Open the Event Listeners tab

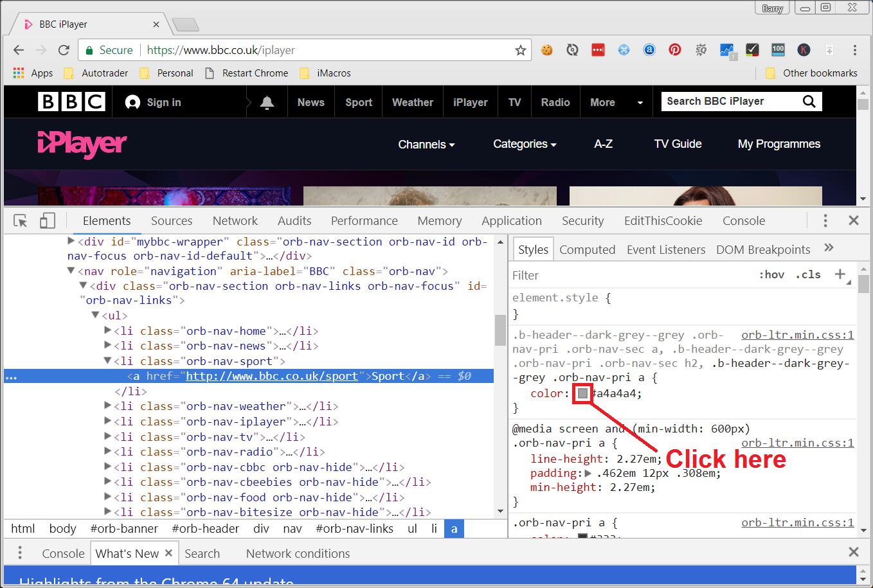pos(666,249)
